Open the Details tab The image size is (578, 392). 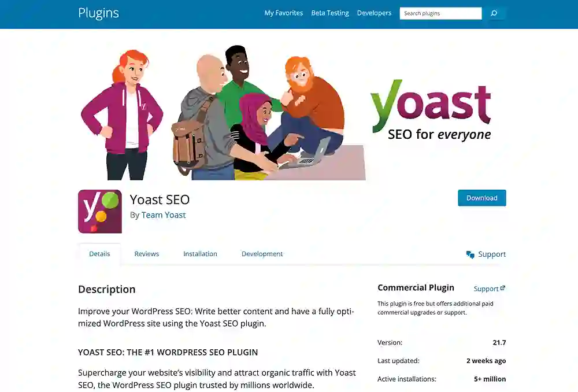pyautogui.click(x=99, y=254)
